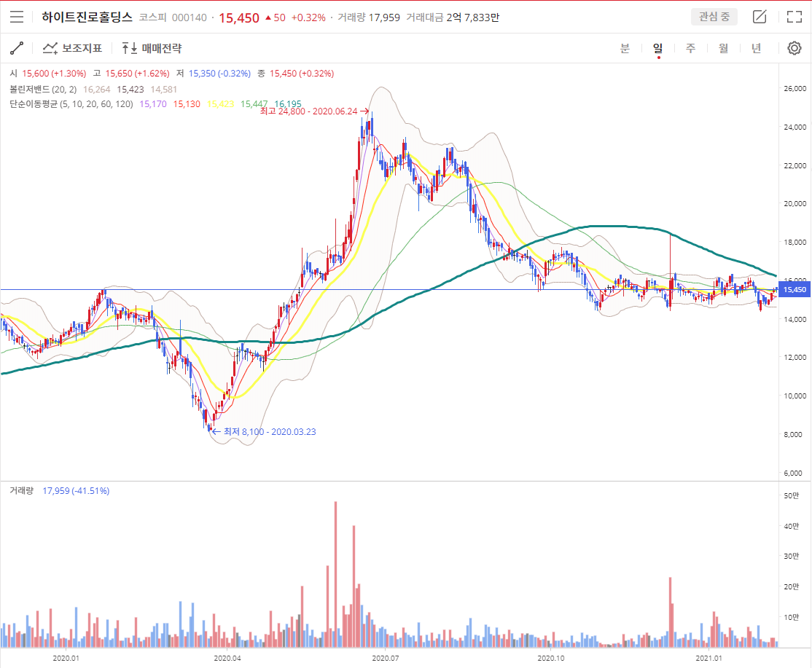This screenshot has width=812, height=668.
Task: Click Bollinger upper value 16,264
Action: tap(97, 90)
